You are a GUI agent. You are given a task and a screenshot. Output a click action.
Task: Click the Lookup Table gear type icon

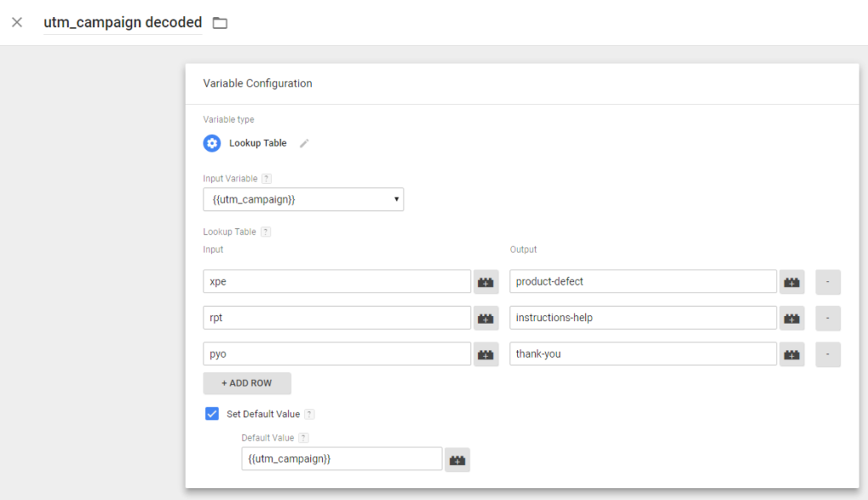coord(212,143)
